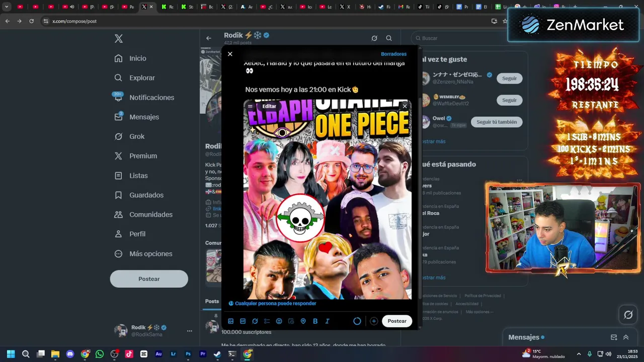Change who can reply setting
The height and width of the screenshot is (362, 644).
(x=273, y=303)
